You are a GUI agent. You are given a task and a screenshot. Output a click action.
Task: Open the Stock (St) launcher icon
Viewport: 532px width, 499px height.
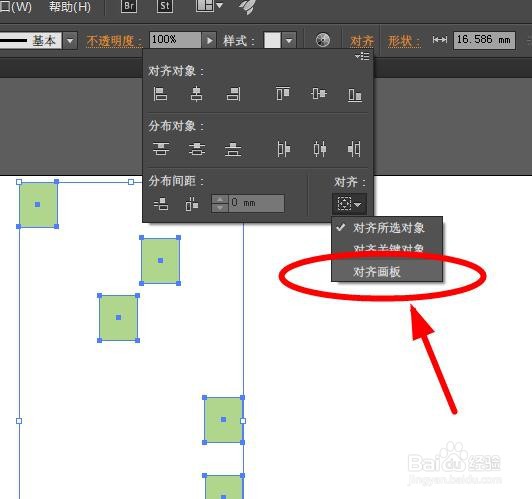[165, 6]
